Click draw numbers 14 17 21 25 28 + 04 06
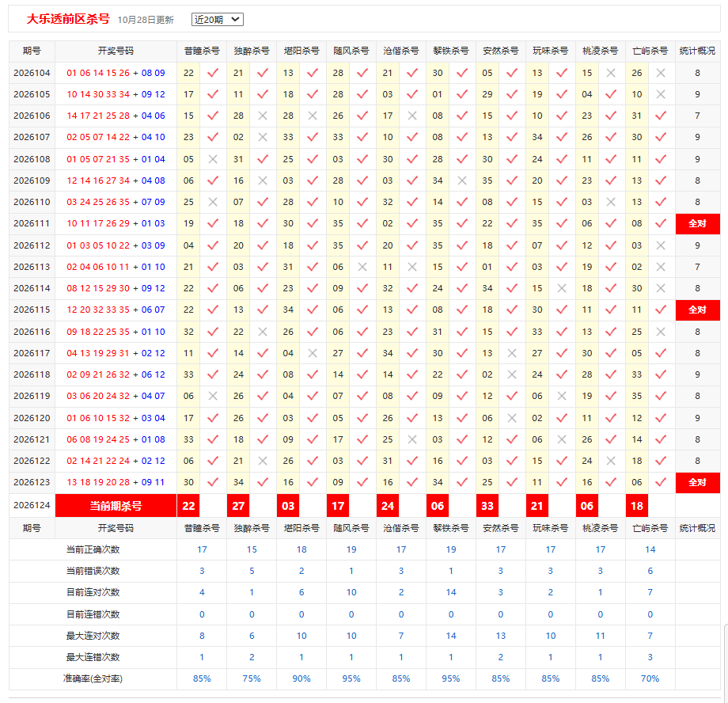 116,116
